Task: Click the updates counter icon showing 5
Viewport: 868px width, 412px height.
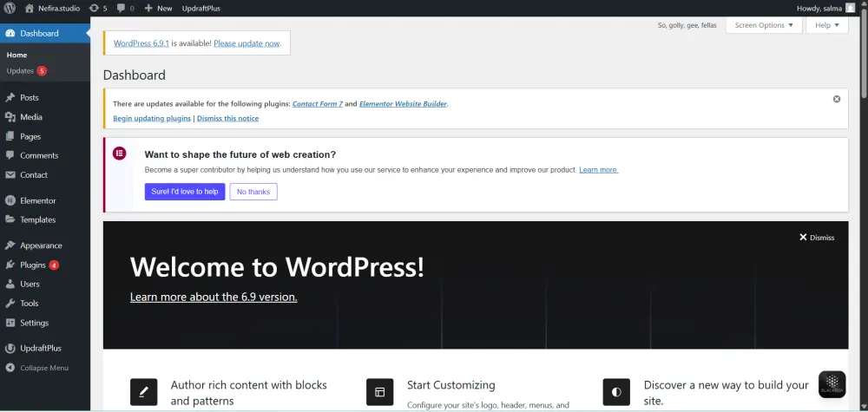Action: click(x=98, y=9)
